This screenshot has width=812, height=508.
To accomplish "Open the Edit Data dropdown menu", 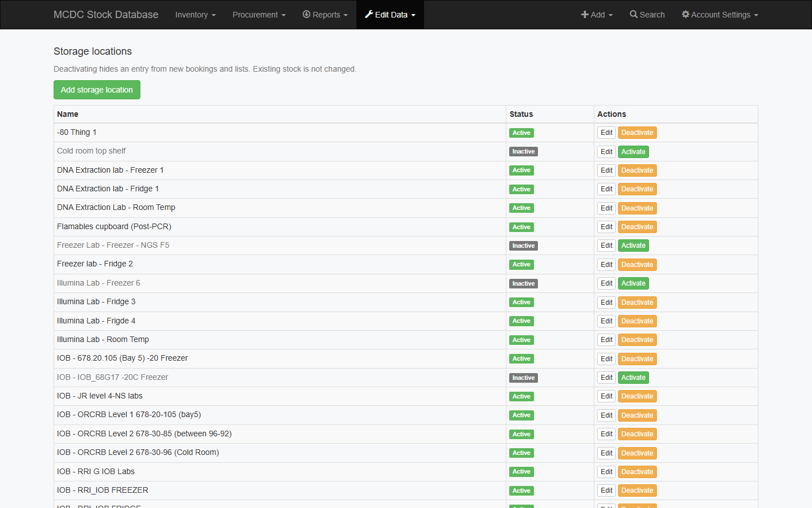I will (x=390, y=15).
